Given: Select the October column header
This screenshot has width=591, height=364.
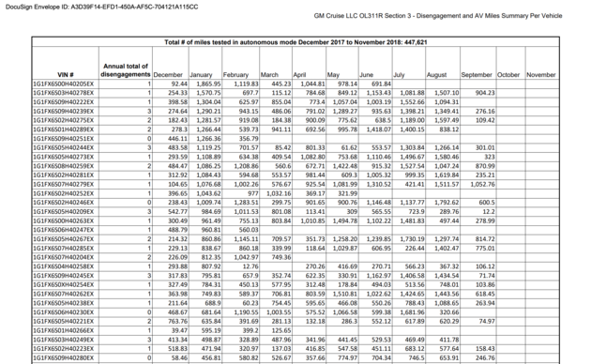Looking at the screenshot, I should click(x=508, y=75).
